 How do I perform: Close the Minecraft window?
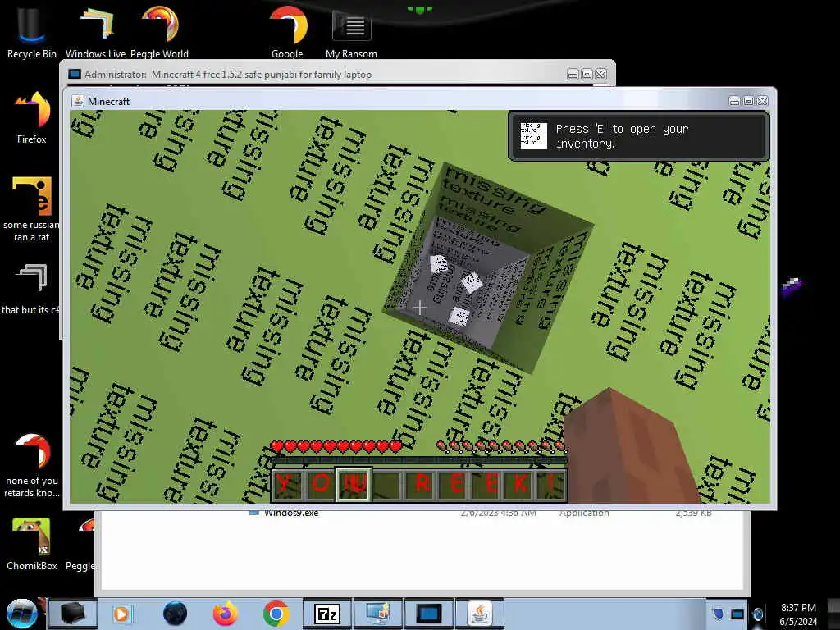[x=762, y=101]
